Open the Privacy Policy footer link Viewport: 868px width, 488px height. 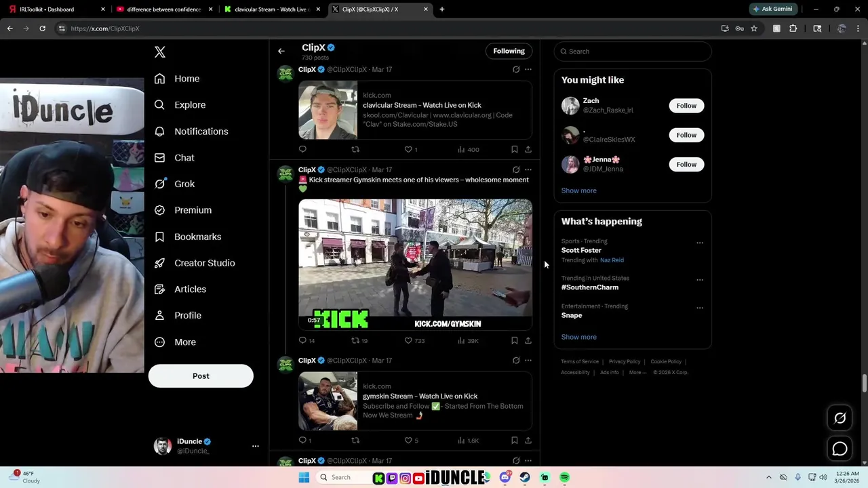[x=625, y=362]
